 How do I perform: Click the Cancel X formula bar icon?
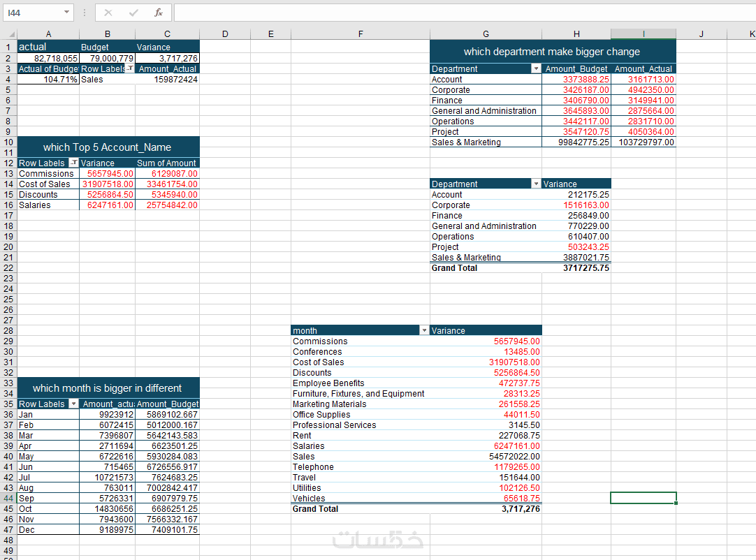click(108, 13)
